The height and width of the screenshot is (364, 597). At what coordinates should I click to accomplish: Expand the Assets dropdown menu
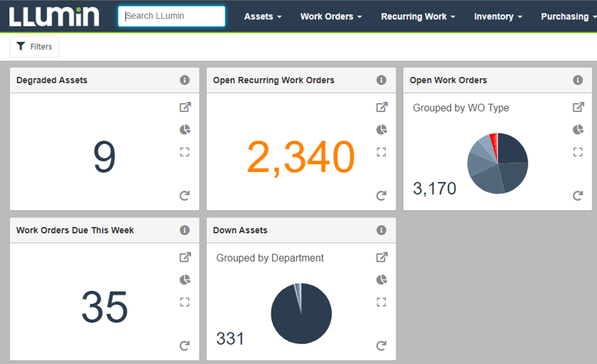pos(263,16)
